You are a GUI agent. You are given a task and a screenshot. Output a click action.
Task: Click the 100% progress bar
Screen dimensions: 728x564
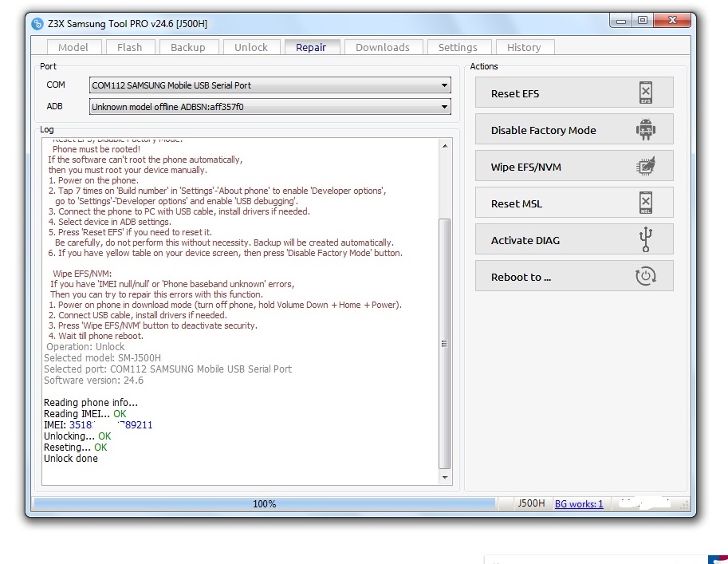pos(265,504)
